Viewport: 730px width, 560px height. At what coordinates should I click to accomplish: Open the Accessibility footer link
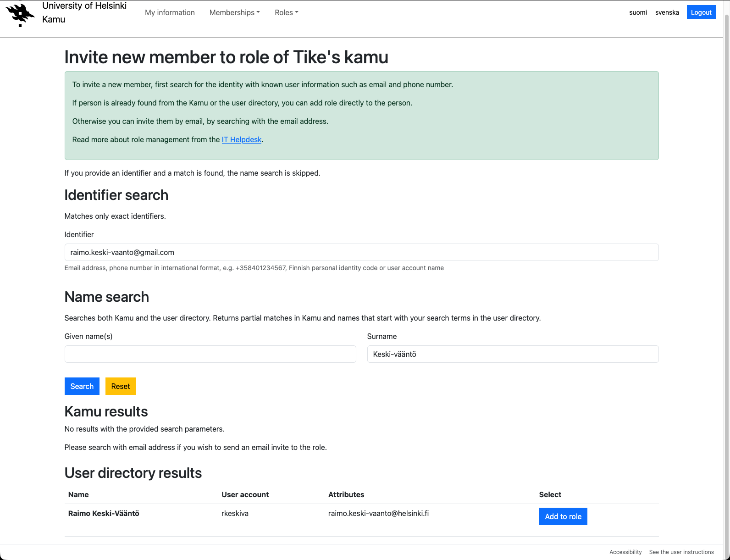pos(625,552)
